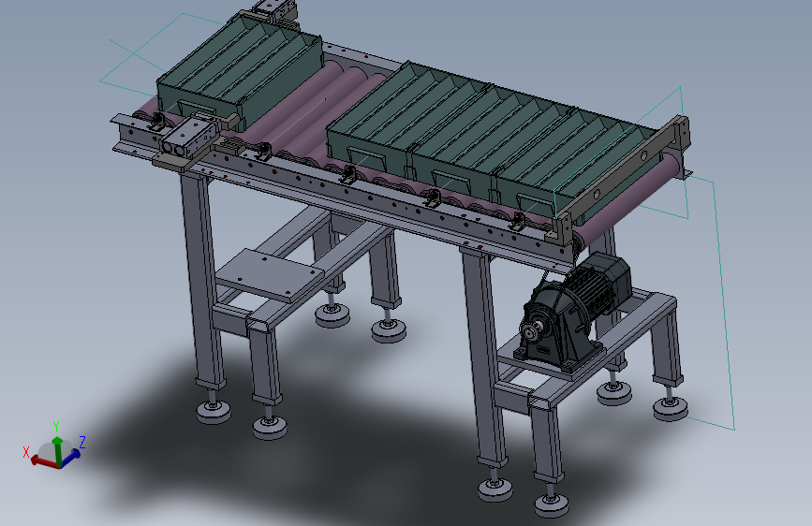Select the electric motor on the right sub-frame

click(598, 282)
